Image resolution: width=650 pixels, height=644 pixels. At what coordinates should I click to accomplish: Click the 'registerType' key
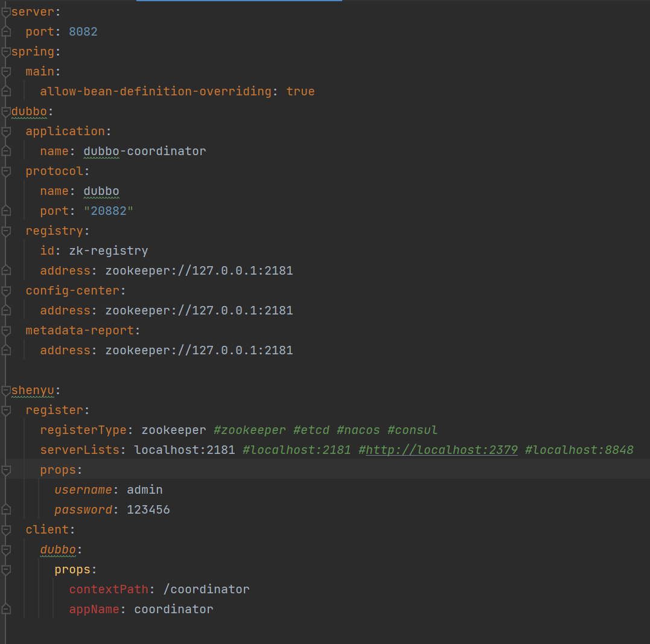pyautogui.click(x=83, y=430)
